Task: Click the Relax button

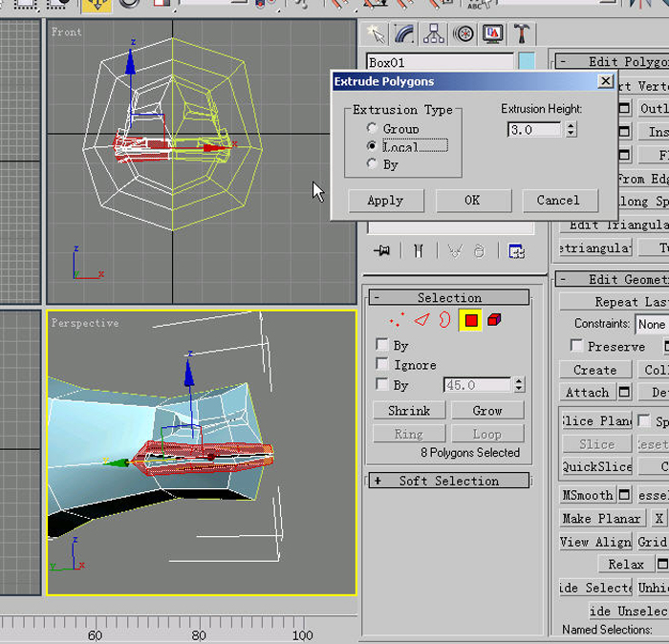Action: (626, 565)
